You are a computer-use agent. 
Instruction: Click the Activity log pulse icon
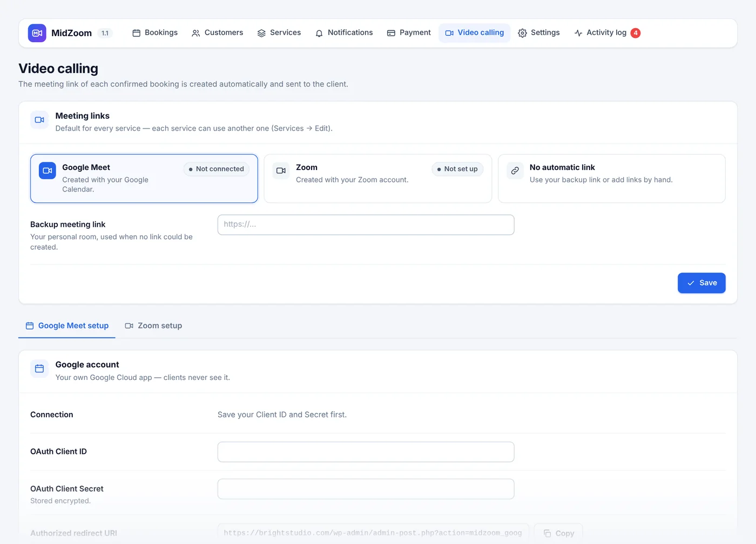click(x=578, y=33)
